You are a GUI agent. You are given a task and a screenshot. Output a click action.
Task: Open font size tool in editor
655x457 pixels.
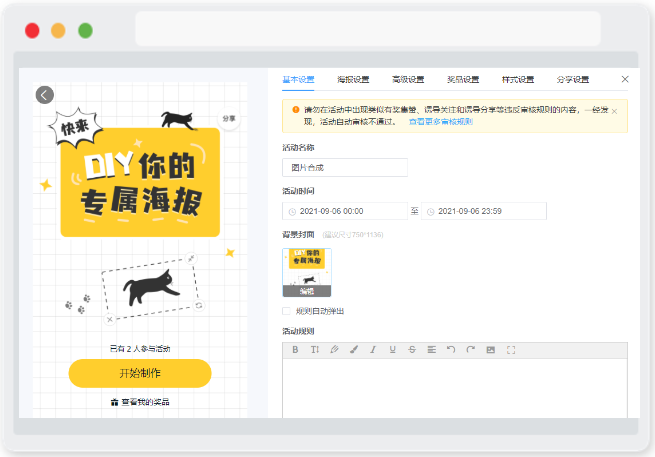315,350
